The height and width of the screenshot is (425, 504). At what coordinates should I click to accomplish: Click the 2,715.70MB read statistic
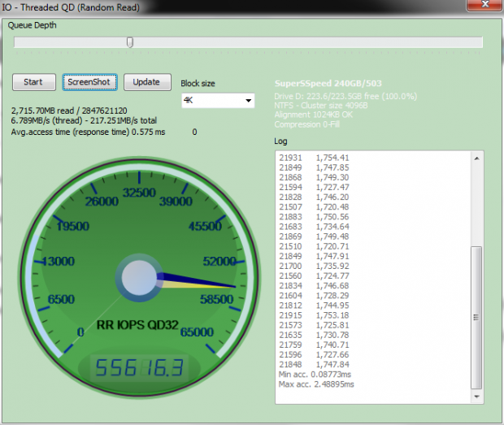pos(69,111)
